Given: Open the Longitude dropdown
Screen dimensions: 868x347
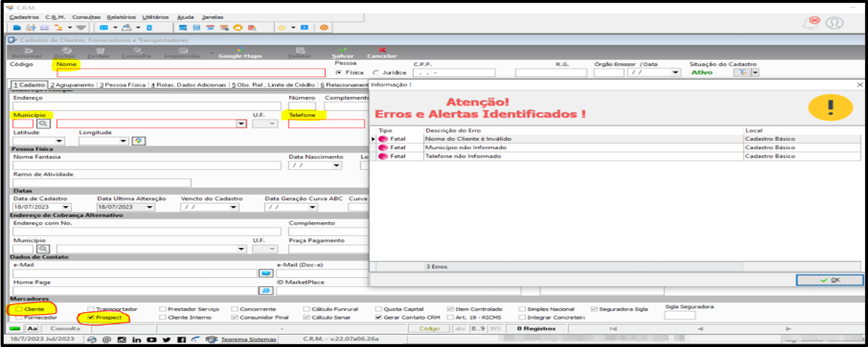Looking at the screenshot, I should (x=125, y=141).
